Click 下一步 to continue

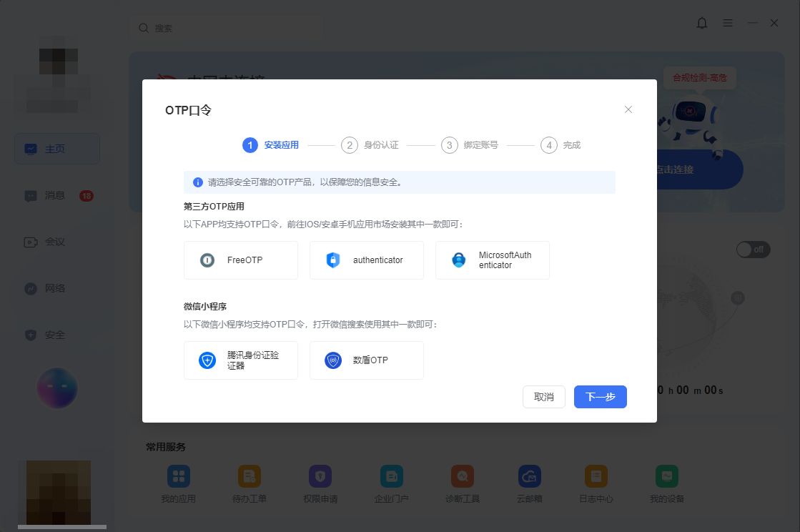pyautogui.click(x=600, y=397)
